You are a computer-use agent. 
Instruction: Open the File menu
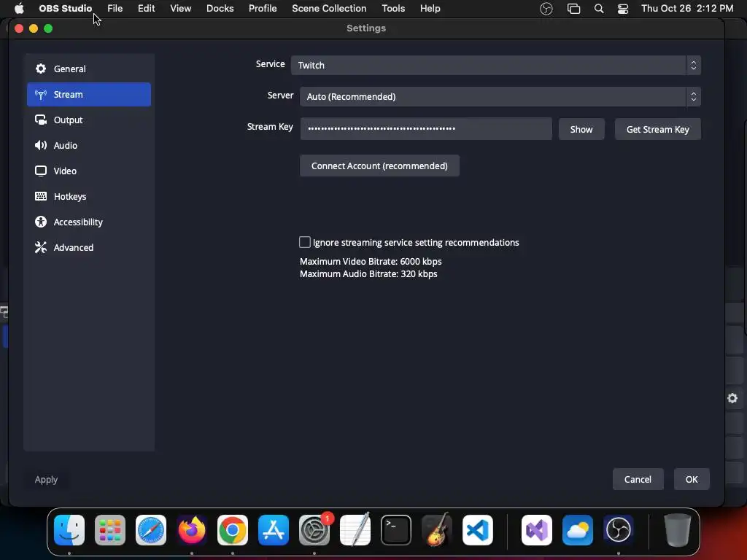115,8
